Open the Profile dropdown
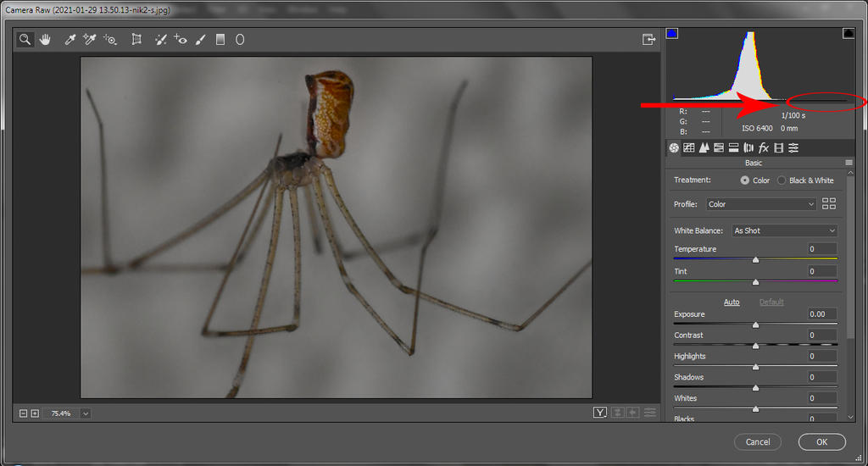Viewport: 868px width, 466px height. 761,204
